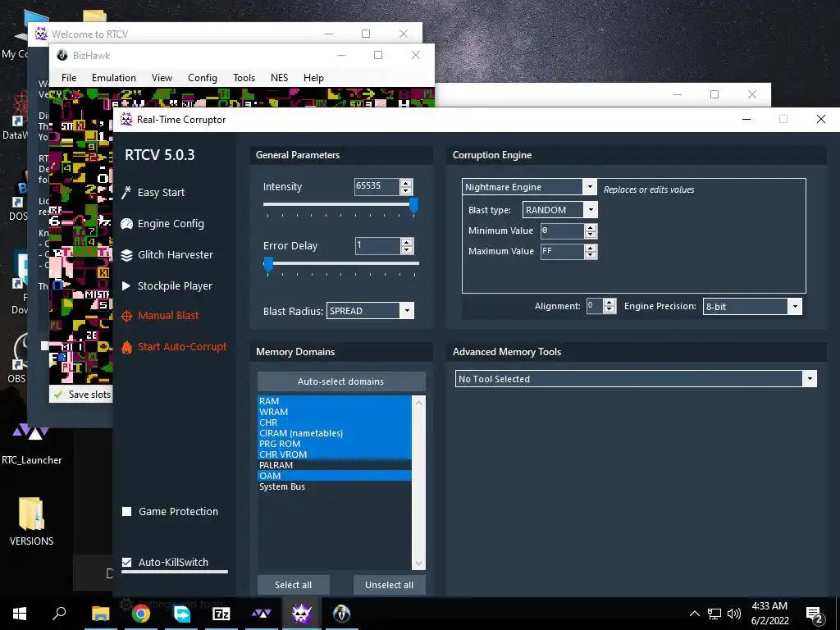Click Save slots in BizHawk window

pyautogui.click(x=89, y=395)
